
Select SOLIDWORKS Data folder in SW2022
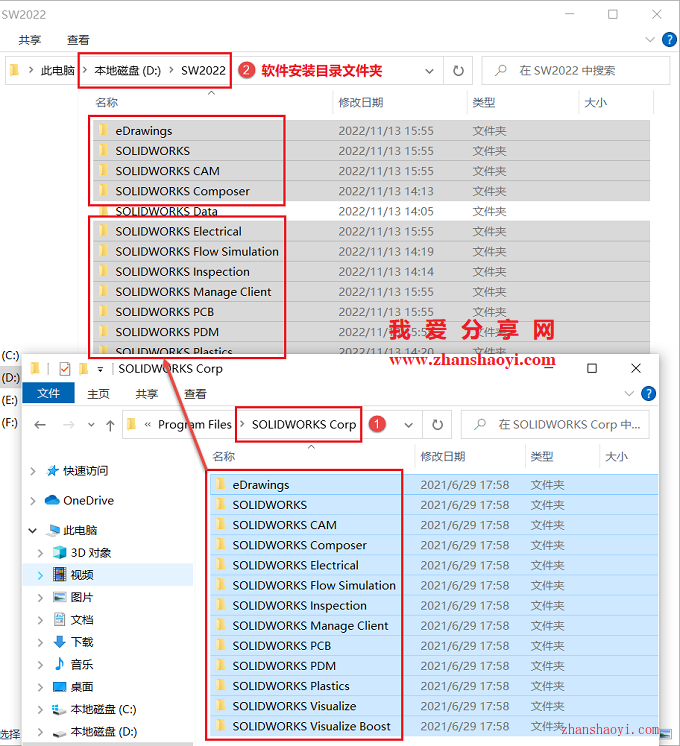[167, 211]
